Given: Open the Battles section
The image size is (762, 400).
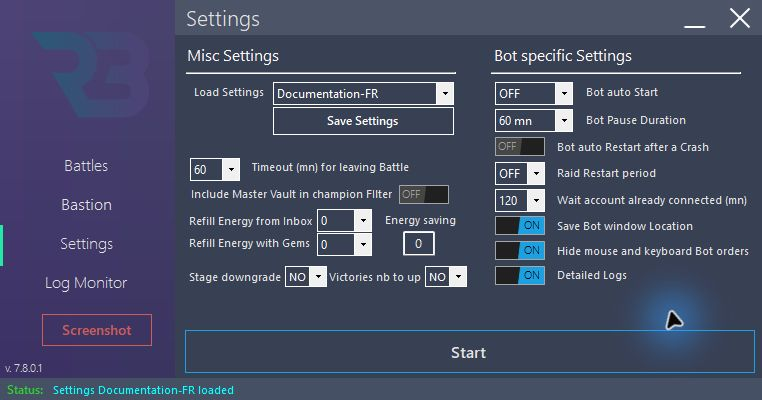Looking at the screenshot, I should coord(86,166).
